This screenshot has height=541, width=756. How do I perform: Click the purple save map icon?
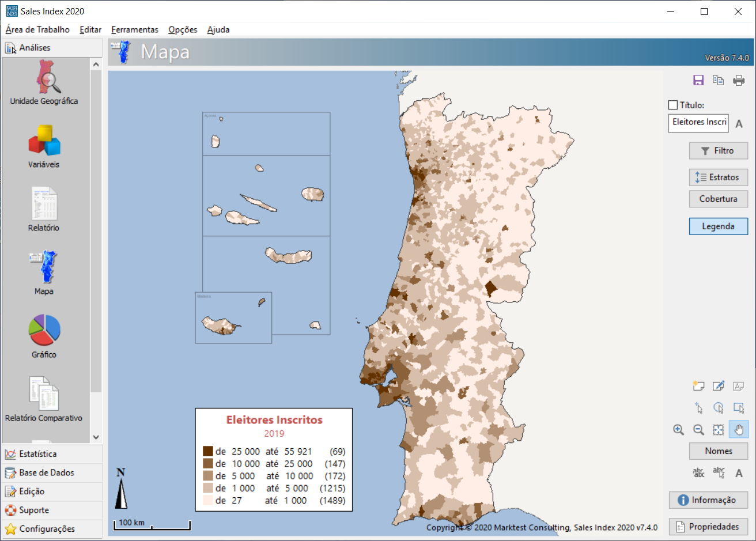pyautogui.click(x=698, y=81)
